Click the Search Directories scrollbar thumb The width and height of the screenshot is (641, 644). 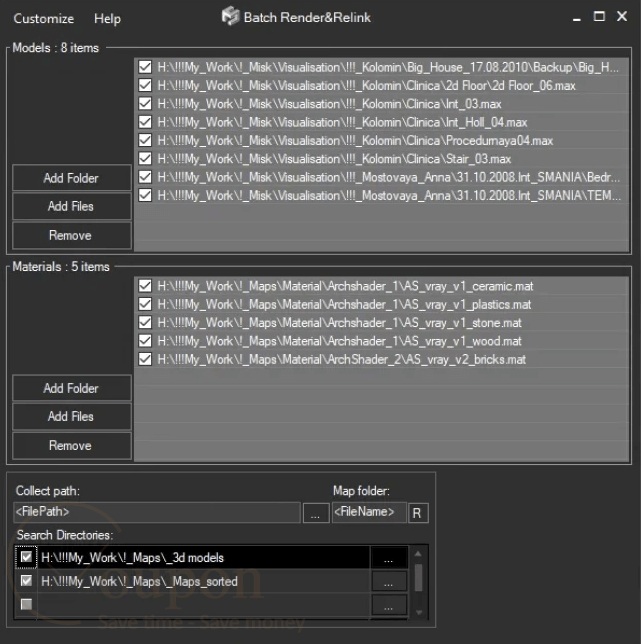coord(418,578)
